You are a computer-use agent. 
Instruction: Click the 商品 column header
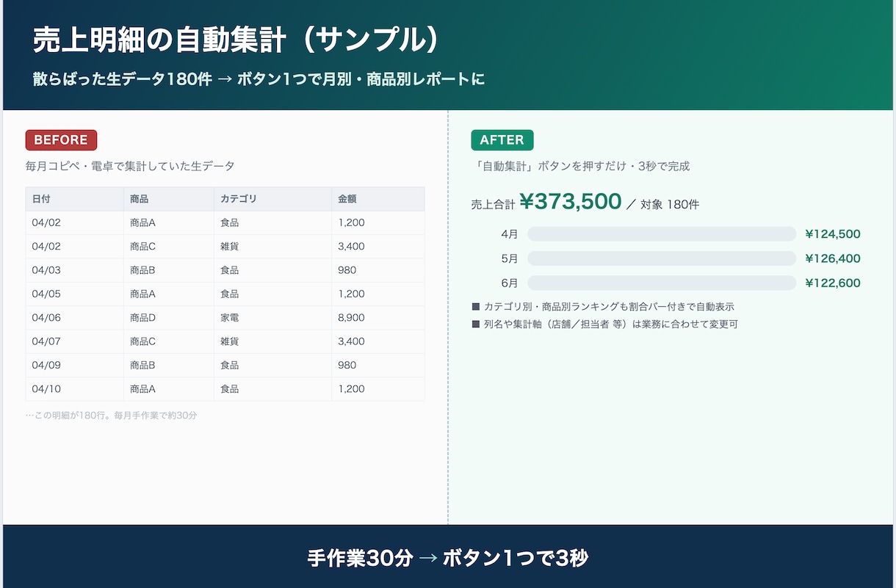[x=168, y=199]
